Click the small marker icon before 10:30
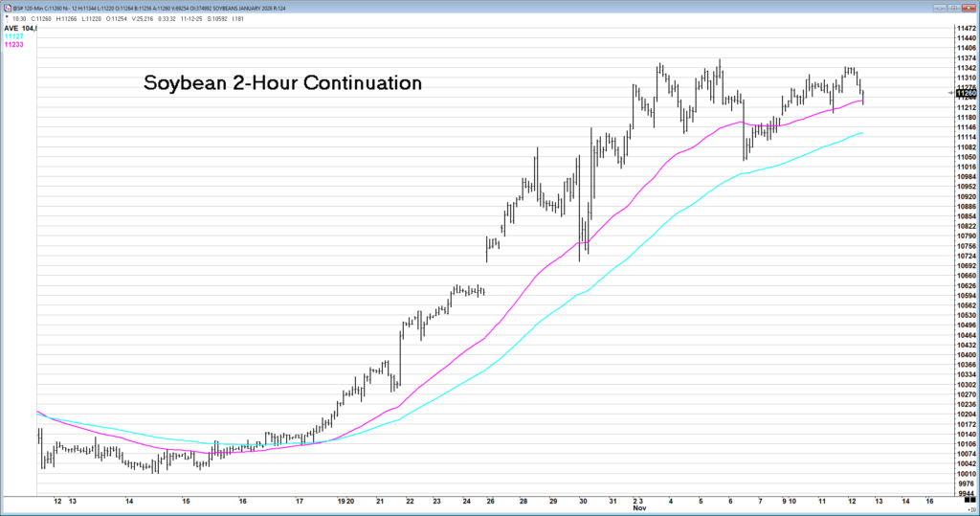Screen dimensions: 980x516 pyautogui.click(x=7, y=18)
